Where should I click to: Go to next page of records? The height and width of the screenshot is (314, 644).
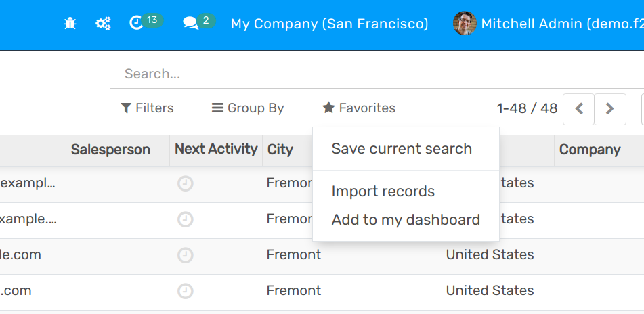click(x=610, y=109)
